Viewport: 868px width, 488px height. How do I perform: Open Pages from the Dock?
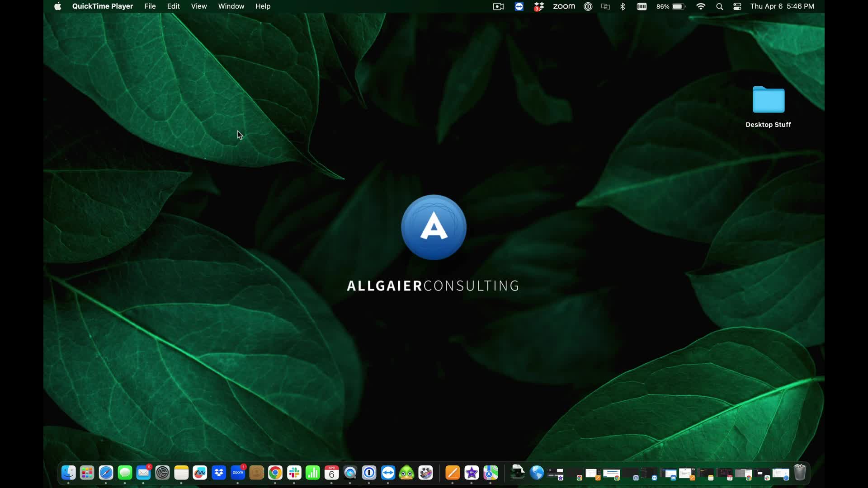click(x=453, y=473)
